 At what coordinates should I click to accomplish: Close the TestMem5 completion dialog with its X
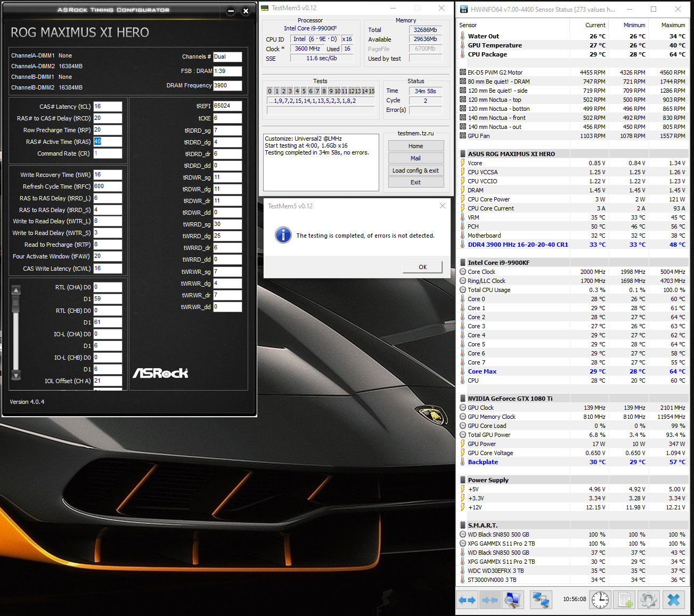442,206
